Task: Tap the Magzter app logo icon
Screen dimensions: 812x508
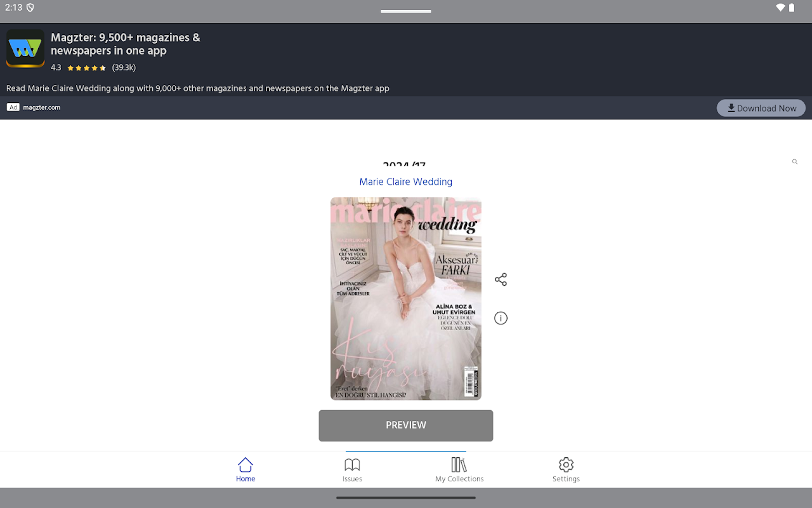Action: (25, 48)
